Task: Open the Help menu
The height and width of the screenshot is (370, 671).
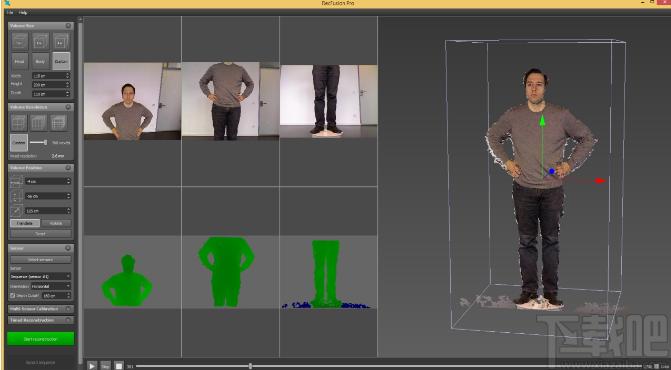Action: [x=23, y=13]
